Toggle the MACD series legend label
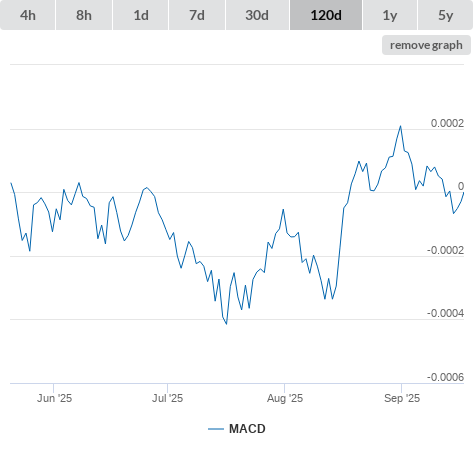The image size is (474, 455). 247,429
